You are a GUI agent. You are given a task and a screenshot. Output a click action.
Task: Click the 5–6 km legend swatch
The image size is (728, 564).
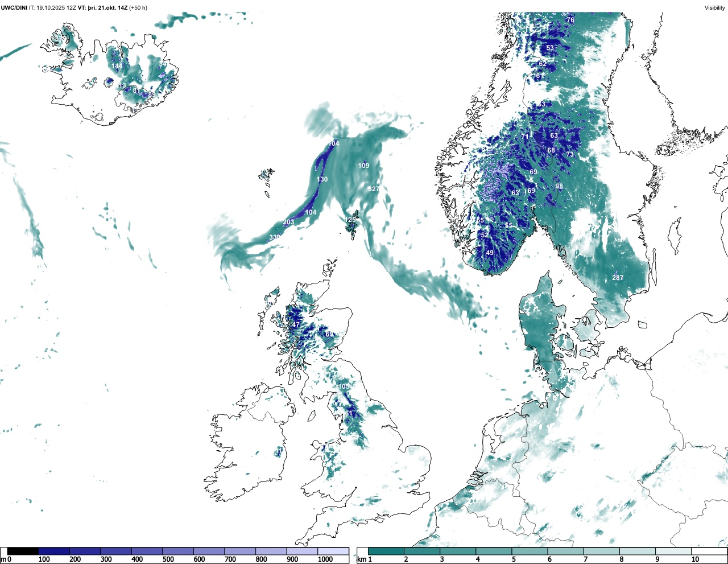530,551
